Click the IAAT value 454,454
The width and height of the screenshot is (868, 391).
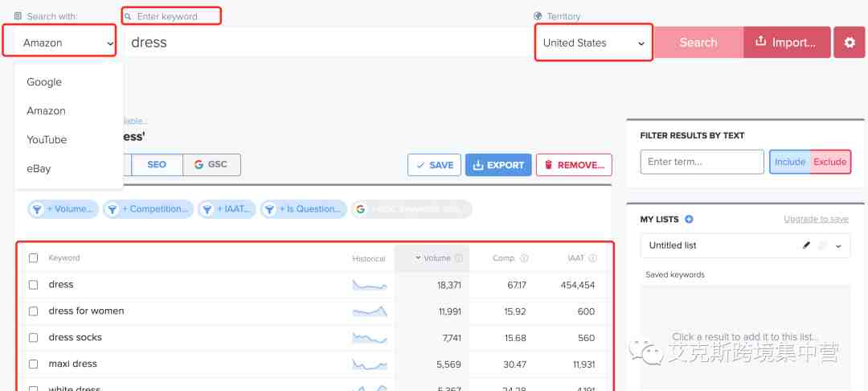click(577, 286)
